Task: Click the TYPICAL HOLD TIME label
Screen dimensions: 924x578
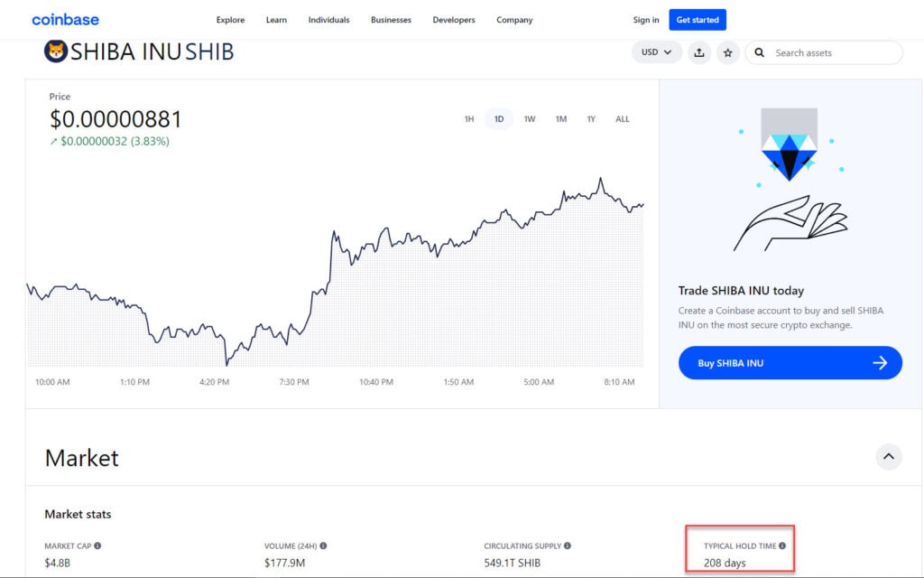Action: point(740,545)
